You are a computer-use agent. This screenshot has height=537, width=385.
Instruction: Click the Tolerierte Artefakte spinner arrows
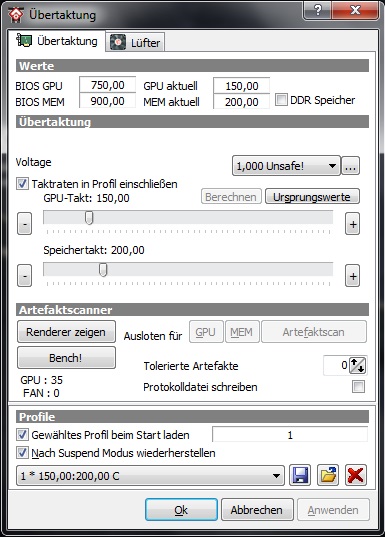coord(358,365)
